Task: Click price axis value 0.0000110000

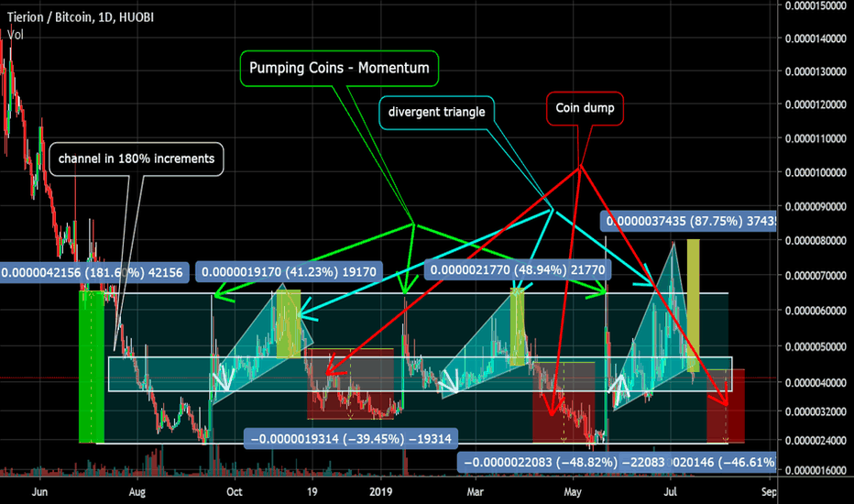Action: pos(816,139)
